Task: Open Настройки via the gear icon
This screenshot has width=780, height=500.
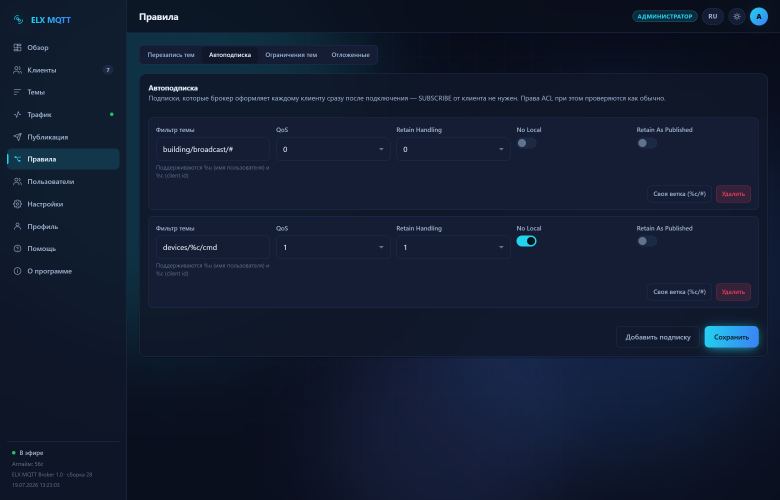Action: (17, 204)
